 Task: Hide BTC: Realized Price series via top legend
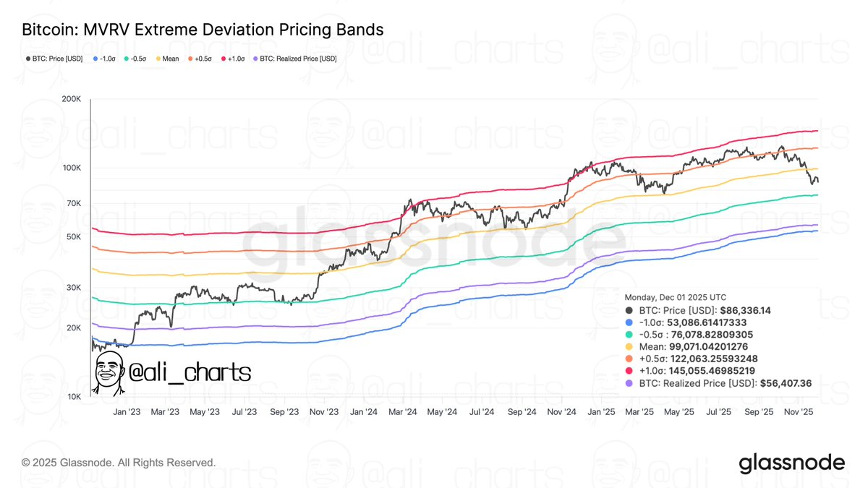coord(298,59)
